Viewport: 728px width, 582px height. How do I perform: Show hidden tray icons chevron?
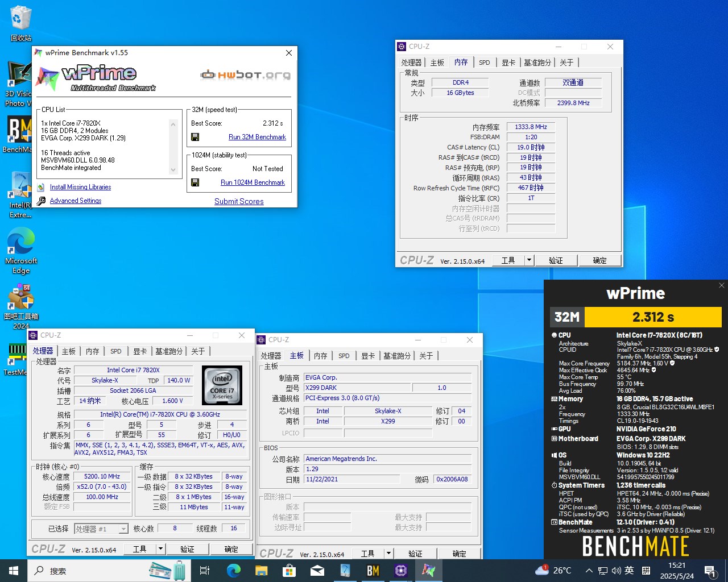[x=589, y=571]
